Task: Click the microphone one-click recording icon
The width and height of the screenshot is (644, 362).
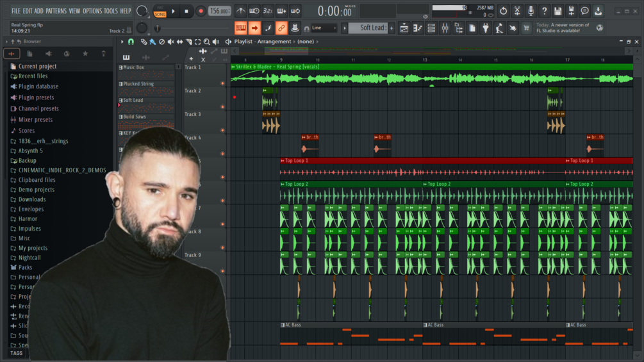Action: click(531, 11)
